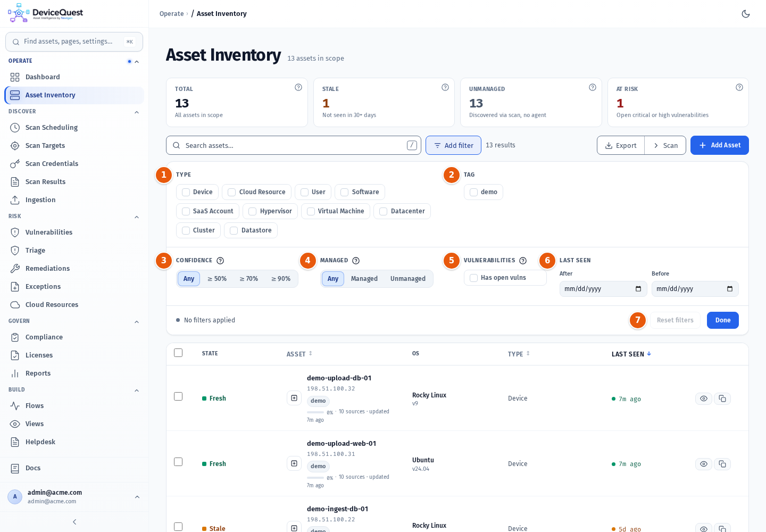
Task: Click the help icon on Unmanaged card
Action: 593,87
